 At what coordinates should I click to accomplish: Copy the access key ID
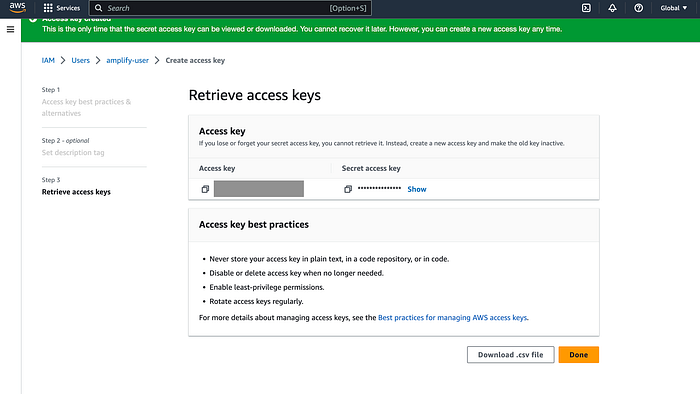(x=205, y=189)
